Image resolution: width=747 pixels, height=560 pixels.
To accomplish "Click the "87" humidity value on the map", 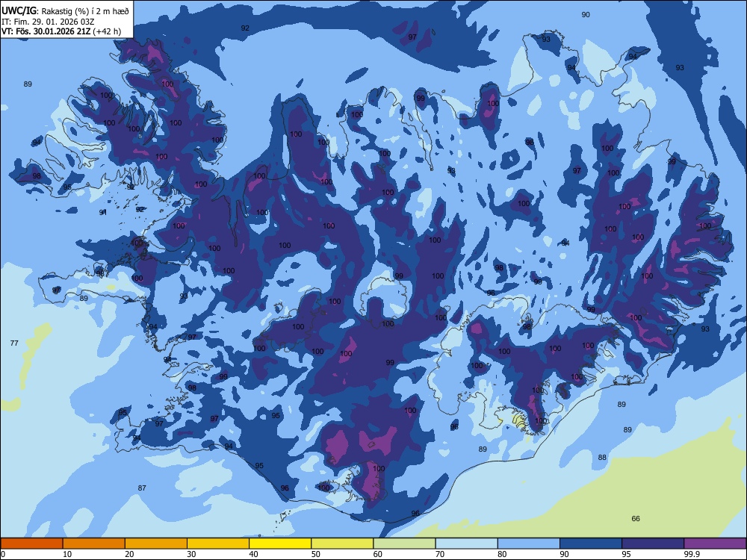I will point(142,488).
